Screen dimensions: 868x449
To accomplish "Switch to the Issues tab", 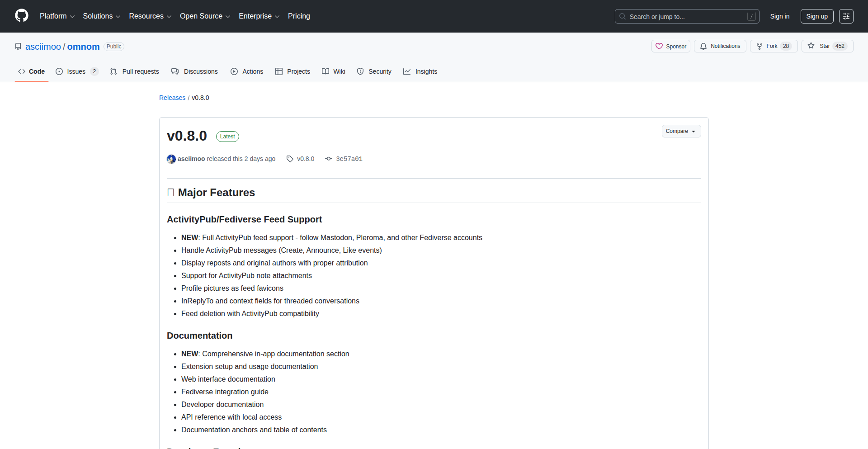I will point(76,71).
